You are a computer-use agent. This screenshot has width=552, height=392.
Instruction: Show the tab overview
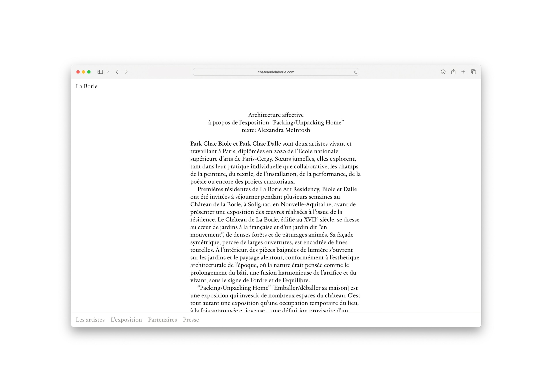click(473, 72)
